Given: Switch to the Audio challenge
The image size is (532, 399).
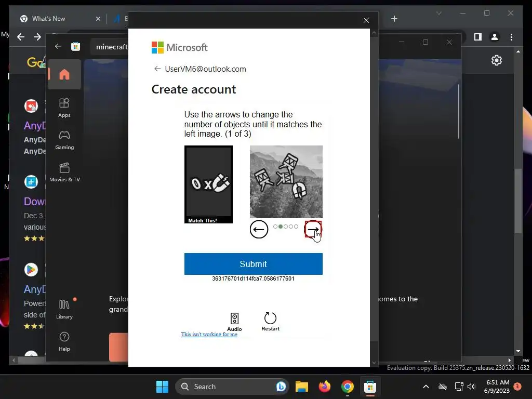Looking at the screenshot, I should click(x=234, y=322).
